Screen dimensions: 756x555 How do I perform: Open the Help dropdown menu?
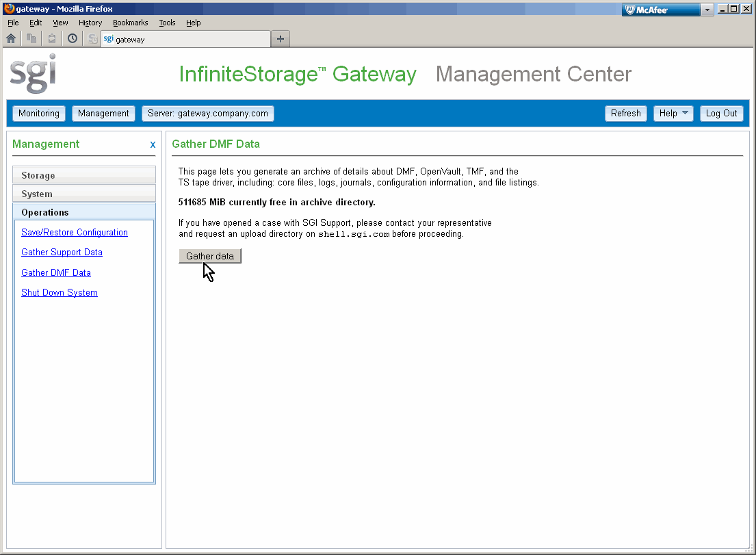(x=673, y=114)
